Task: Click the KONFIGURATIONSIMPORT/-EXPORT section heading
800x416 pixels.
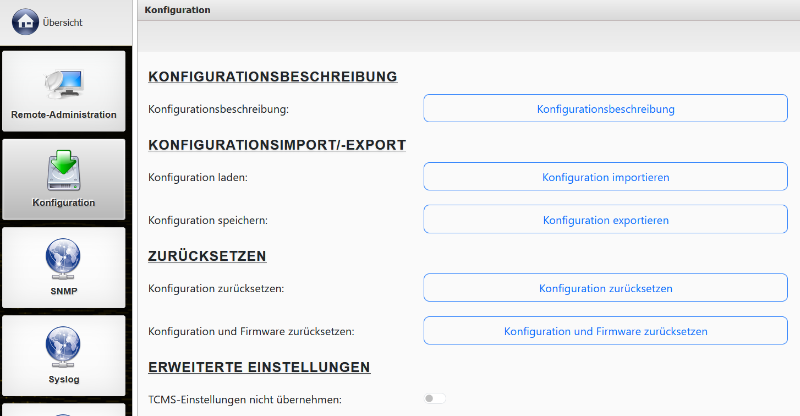Action: (276, 144)
